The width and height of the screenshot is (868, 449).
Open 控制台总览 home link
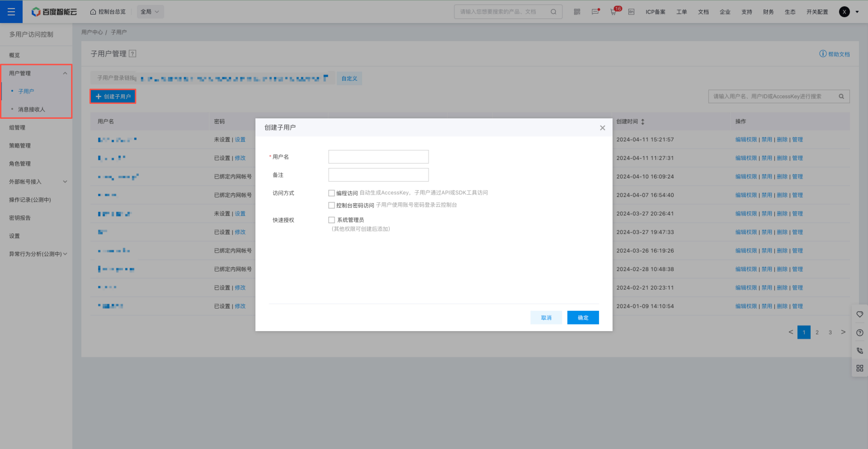[x=108, y=12]
